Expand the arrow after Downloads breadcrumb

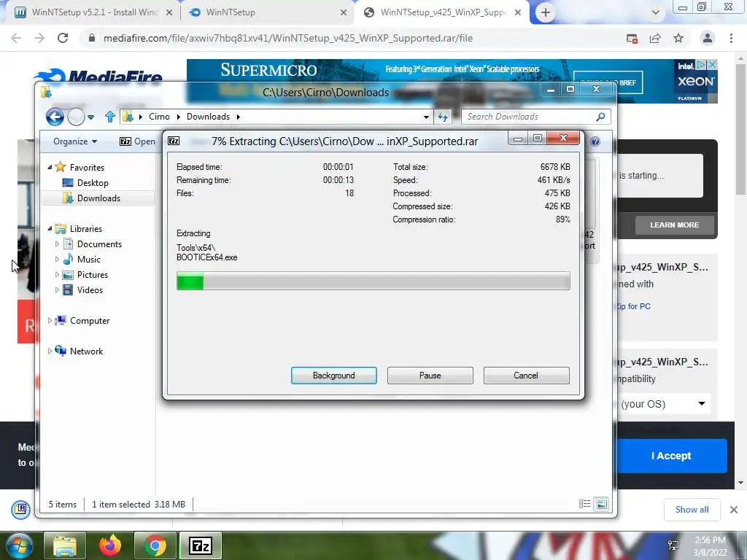point(239,117)
